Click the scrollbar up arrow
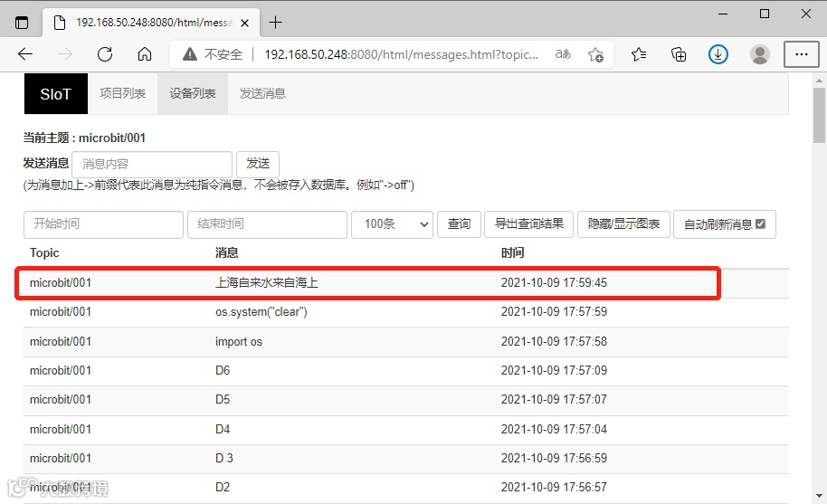Screen dimensions: 827x504 pyautogui.click(x=819, y=81)
